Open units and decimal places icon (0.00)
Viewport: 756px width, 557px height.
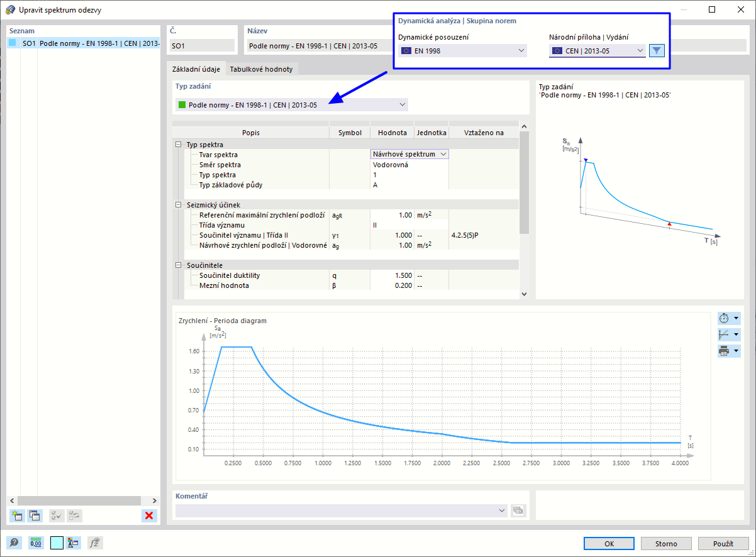[x=36, y=543]
